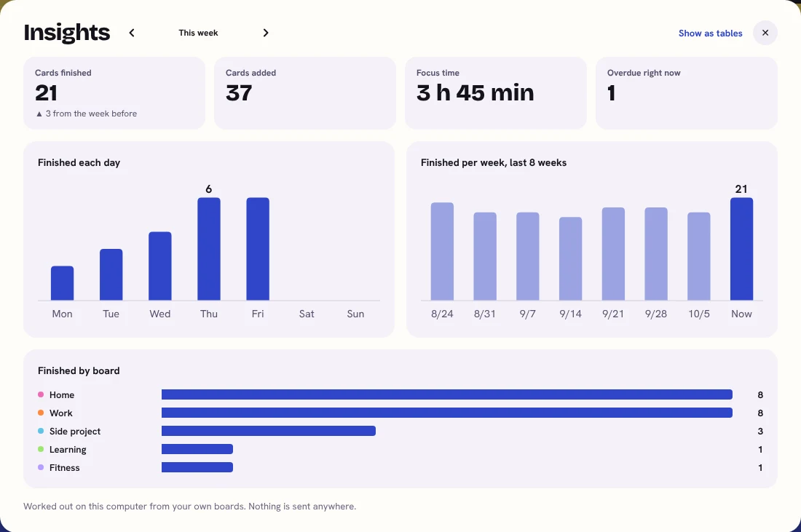The height and width of the screenshot is (532, 801).
Task: Click the 10/5 weekly bar
Action: coord(699,256)
